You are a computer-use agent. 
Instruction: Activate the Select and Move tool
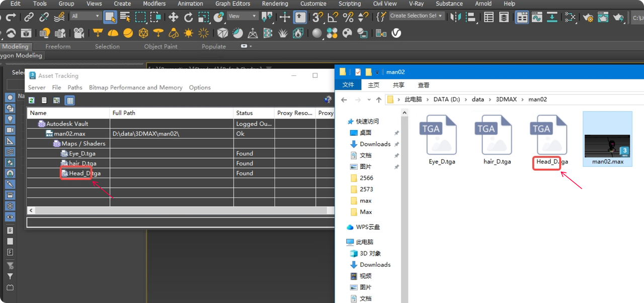point(174,17)
